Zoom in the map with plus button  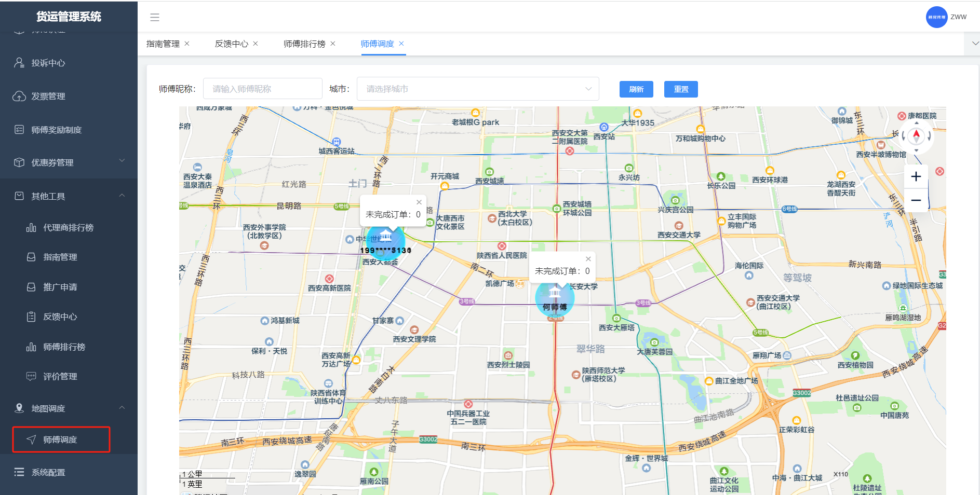click(x=916, y=176)
